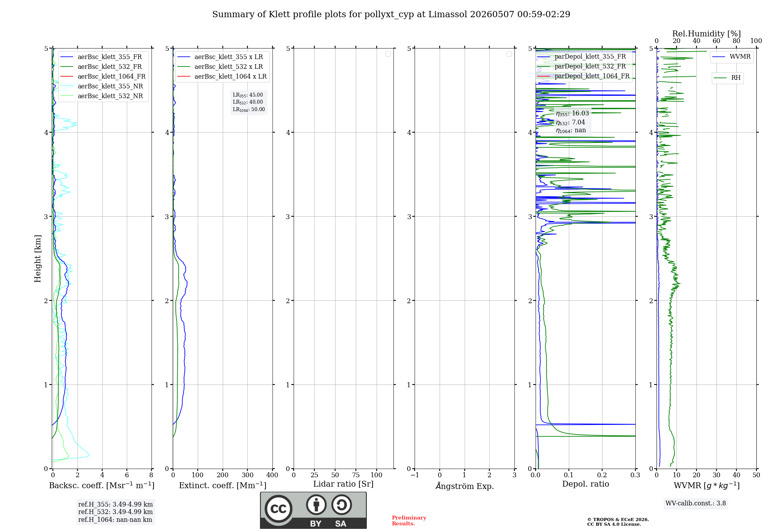
Task: Click the empty legend box in Ångström Exp. panel
Action: tap(509, 54)
